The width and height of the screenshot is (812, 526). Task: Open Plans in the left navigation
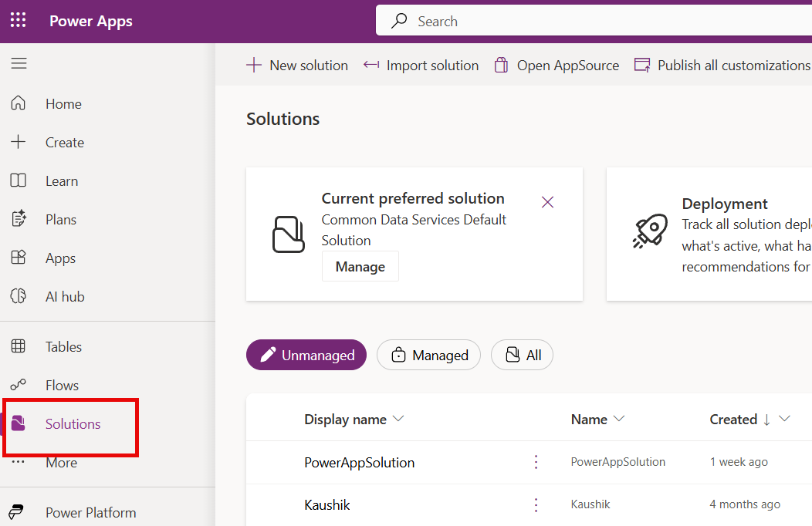[x=60, y=220]
